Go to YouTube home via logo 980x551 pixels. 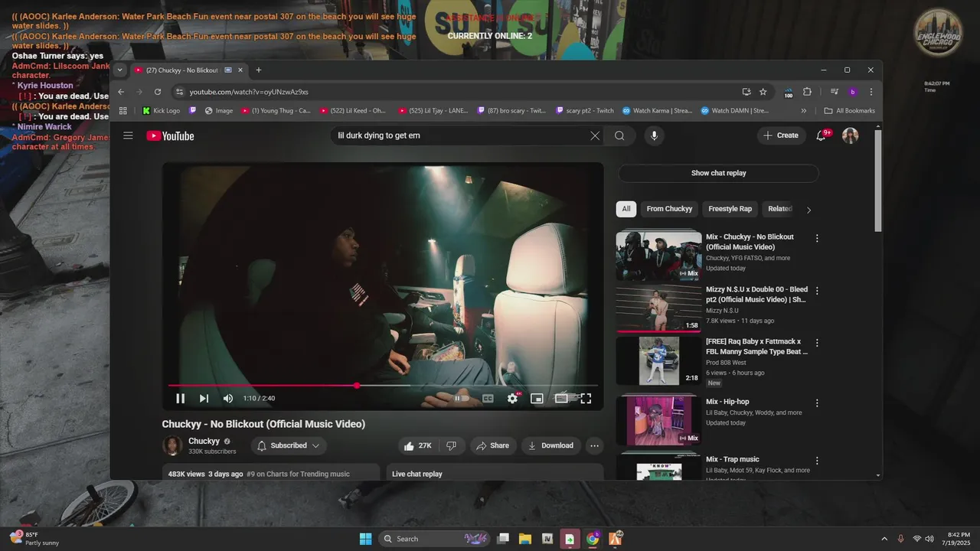pyautogui.click(x=170, y=135)
